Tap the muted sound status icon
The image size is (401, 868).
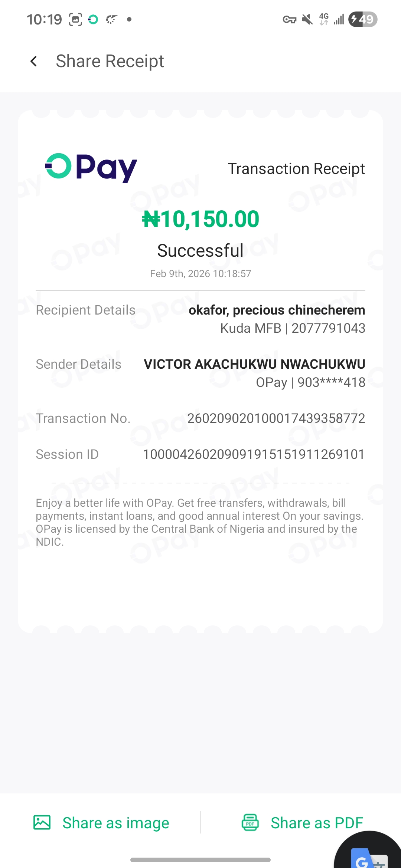[307, 19]
